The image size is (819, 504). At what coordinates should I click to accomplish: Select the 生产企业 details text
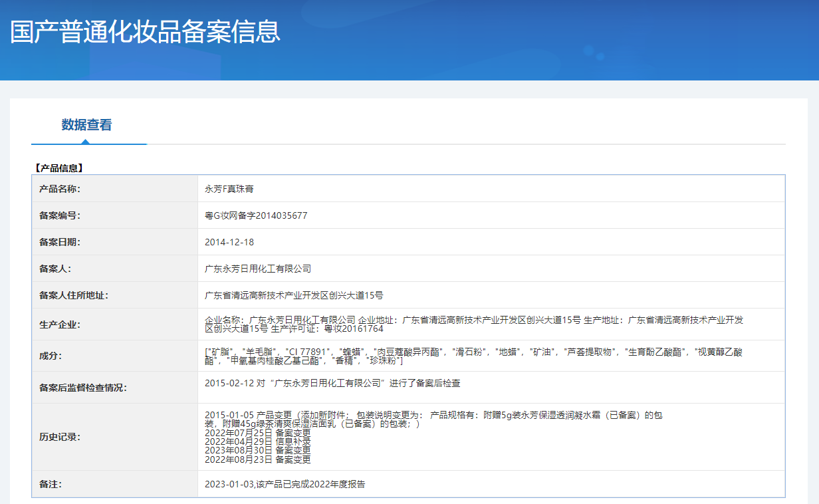coord(474,324)
